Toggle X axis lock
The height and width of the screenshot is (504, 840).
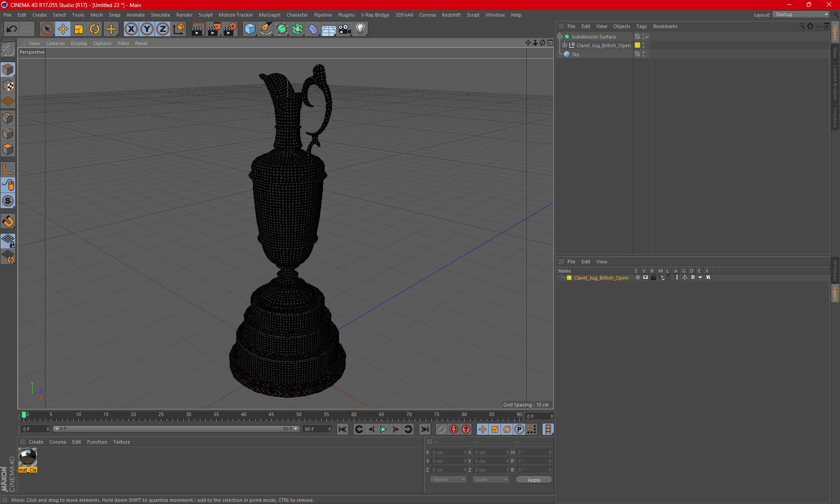coord(131,29)
